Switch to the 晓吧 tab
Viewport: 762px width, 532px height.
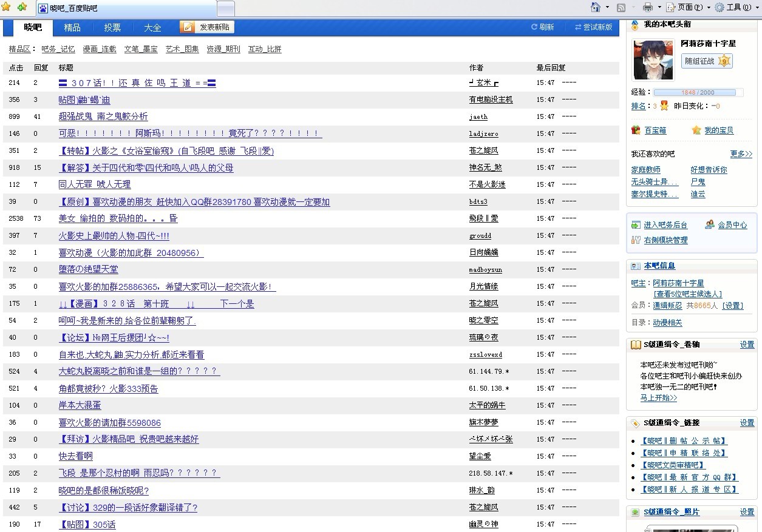(33, 27)
